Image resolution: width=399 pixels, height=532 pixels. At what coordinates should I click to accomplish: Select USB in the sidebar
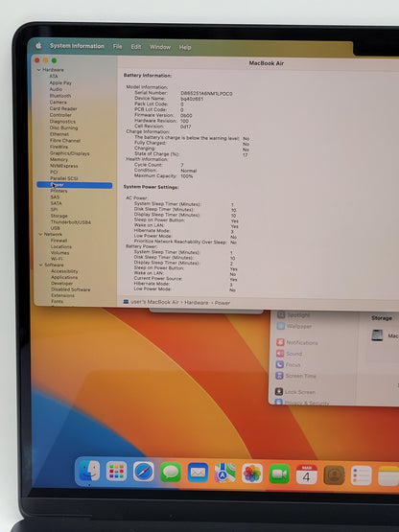[x=55, y=228]
